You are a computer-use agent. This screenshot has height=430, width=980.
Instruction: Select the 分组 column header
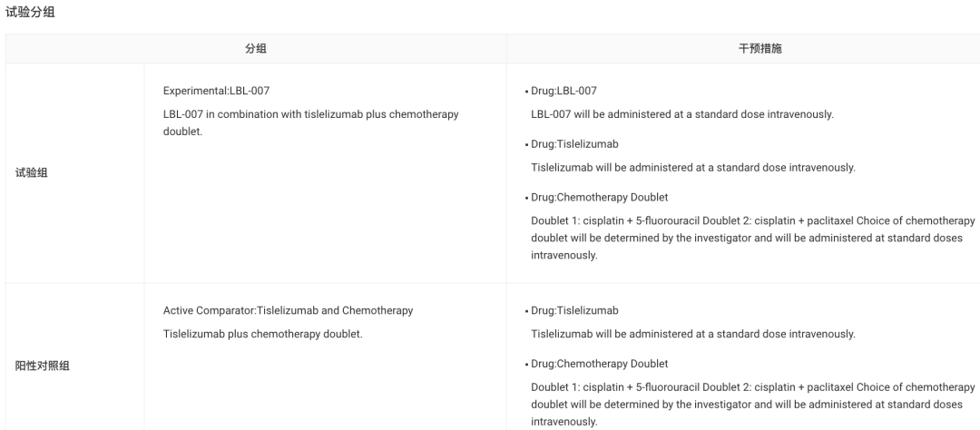click(x=256, y=49)
